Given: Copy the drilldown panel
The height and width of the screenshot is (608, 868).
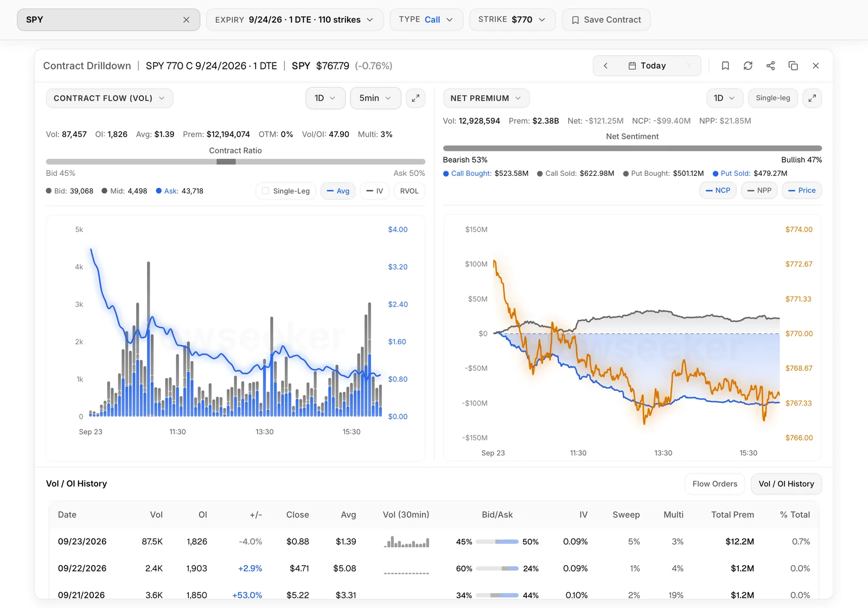Looking at the screenshot, I should [793, 66].
